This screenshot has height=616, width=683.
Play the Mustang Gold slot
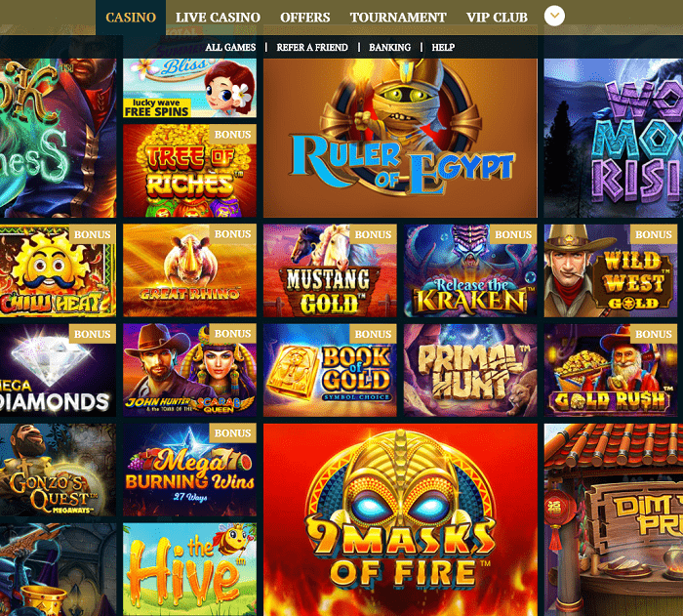pyautogui.click(x=330, y=270)
